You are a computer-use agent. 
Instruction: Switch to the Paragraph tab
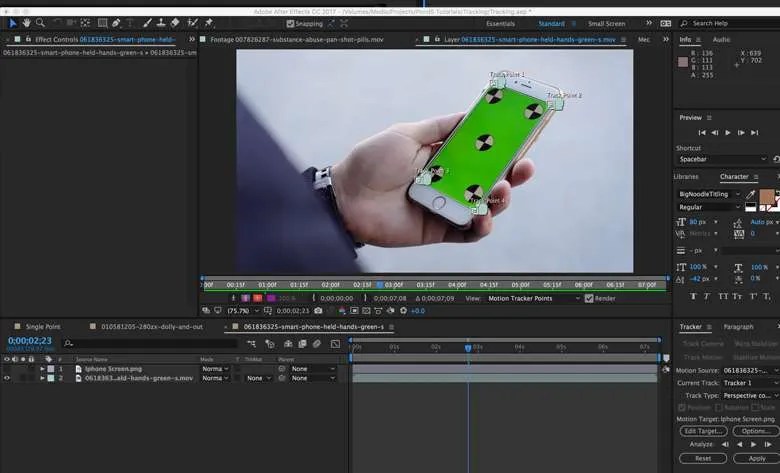pyautogui.click(x=738, y=327)
